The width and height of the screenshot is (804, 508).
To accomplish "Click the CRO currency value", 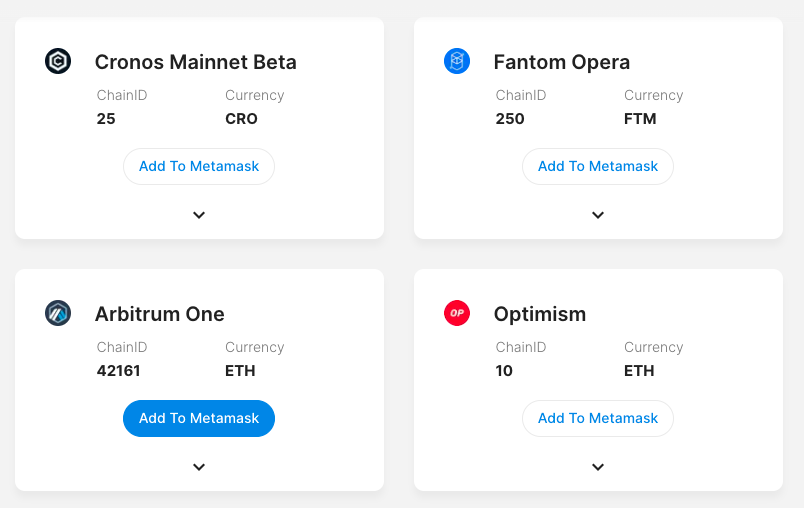I will 241,118.
